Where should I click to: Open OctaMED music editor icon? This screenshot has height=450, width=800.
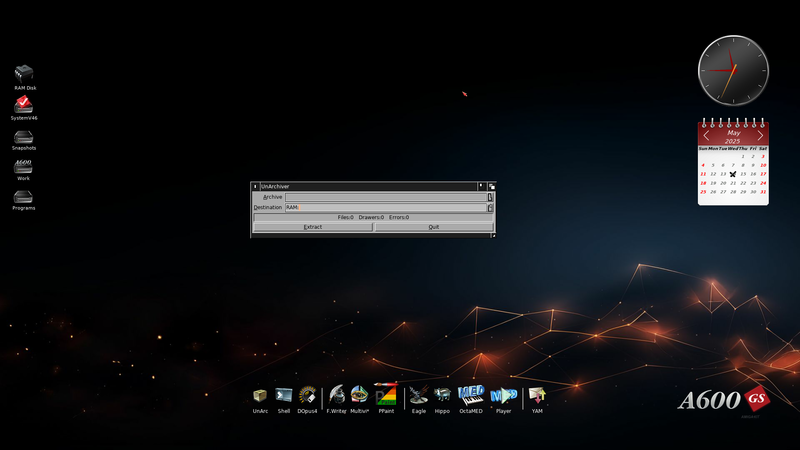471,396
